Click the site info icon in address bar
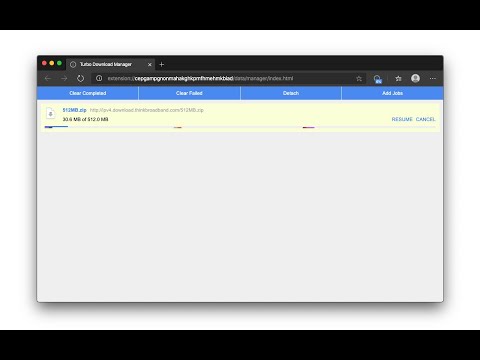 tap(99, 78)
